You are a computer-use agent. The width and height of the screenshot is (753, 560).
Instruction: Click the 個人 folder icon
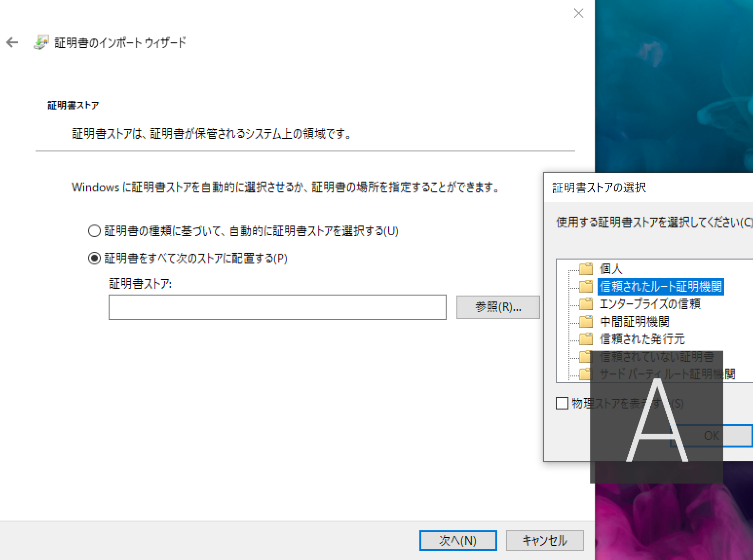click(586, 269)
